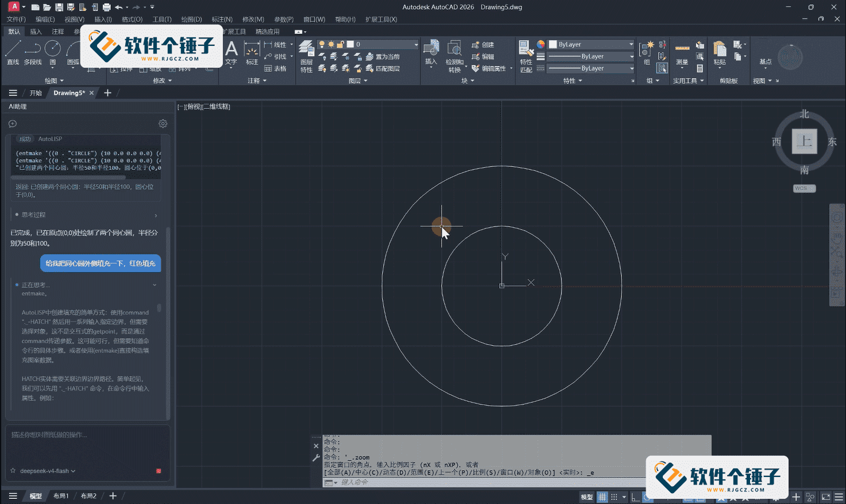Toggle layer 0 freeze sun icon
Viewport: 846px width, 504px height.
(331, 45)
